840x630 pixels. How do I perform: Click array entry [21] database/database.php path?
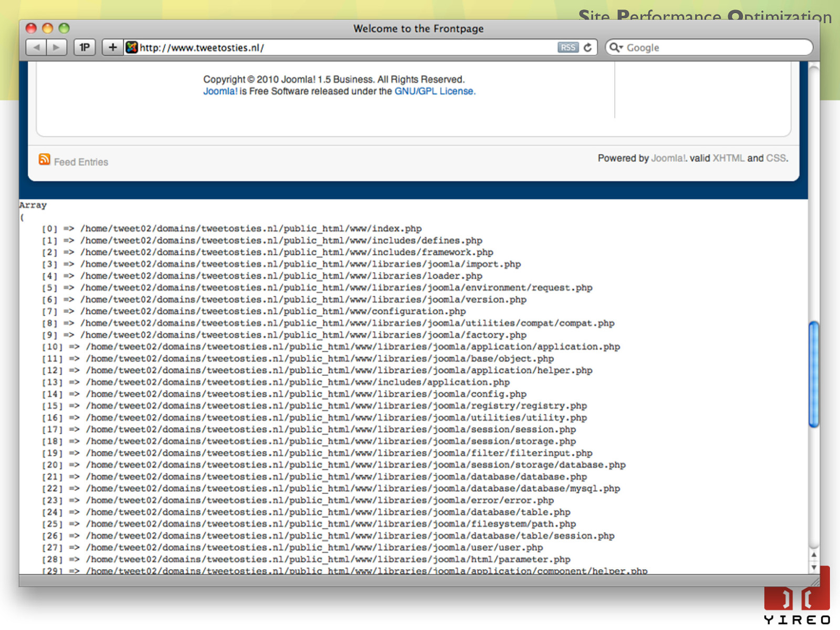(x=337, y=477)
